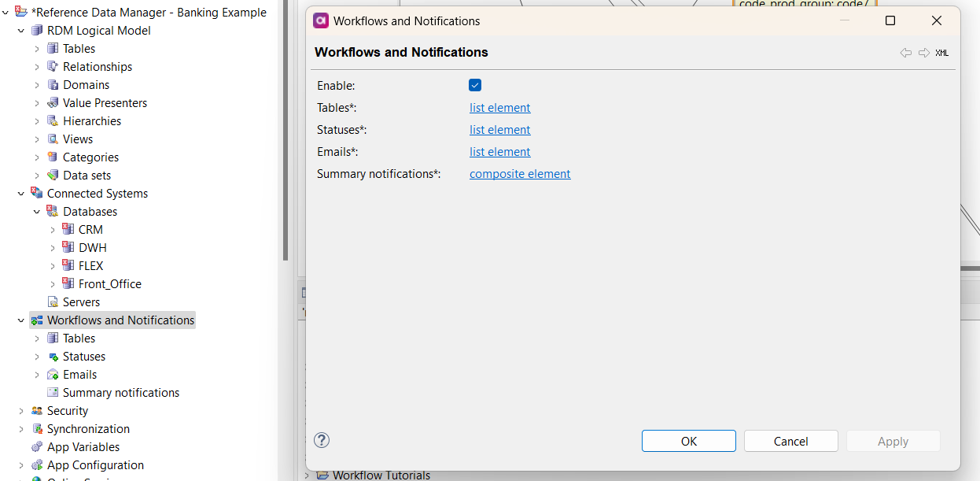Viewport: 980px width, 481px height.
Task: Expand the Statuses node
Action: 37,356
